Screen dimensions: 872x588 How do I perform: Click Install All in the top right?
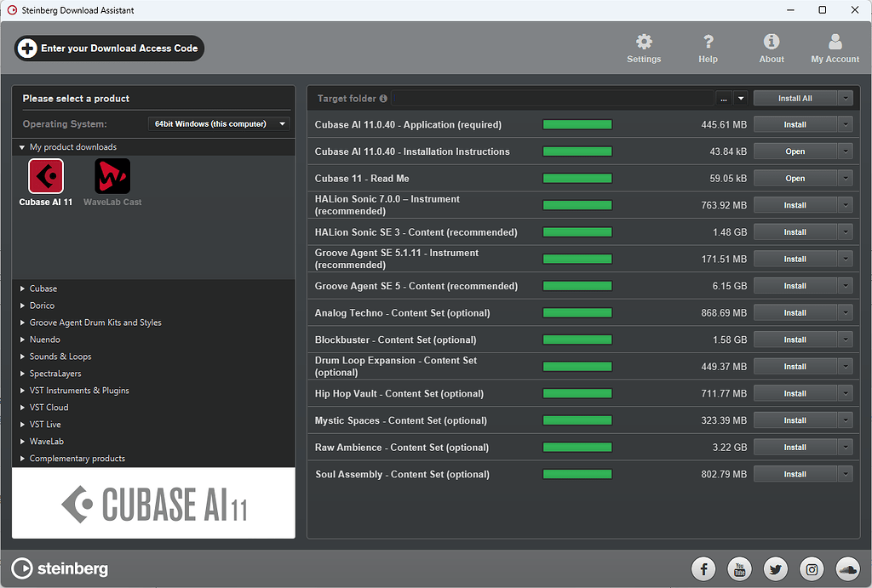(795, 98)
